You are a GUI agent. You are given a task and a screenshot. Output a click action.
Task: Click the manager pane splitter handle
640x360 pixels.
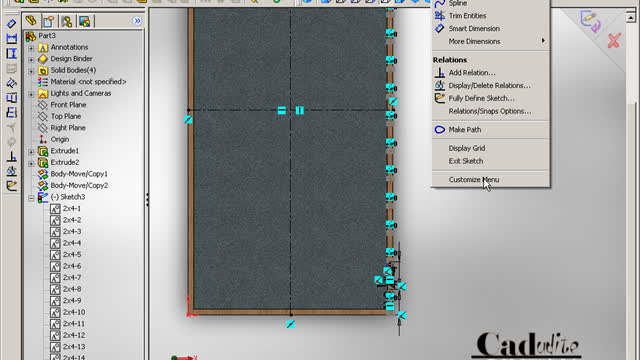click(x=147, y=199)
